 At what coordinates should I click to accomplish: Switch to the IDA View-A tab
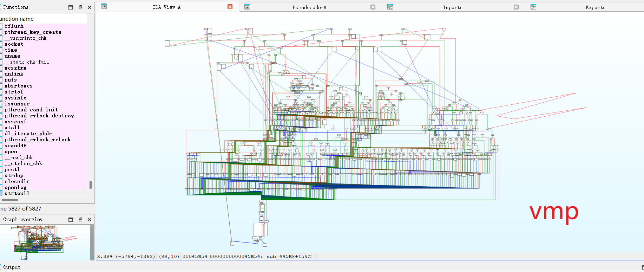[166, 7]
